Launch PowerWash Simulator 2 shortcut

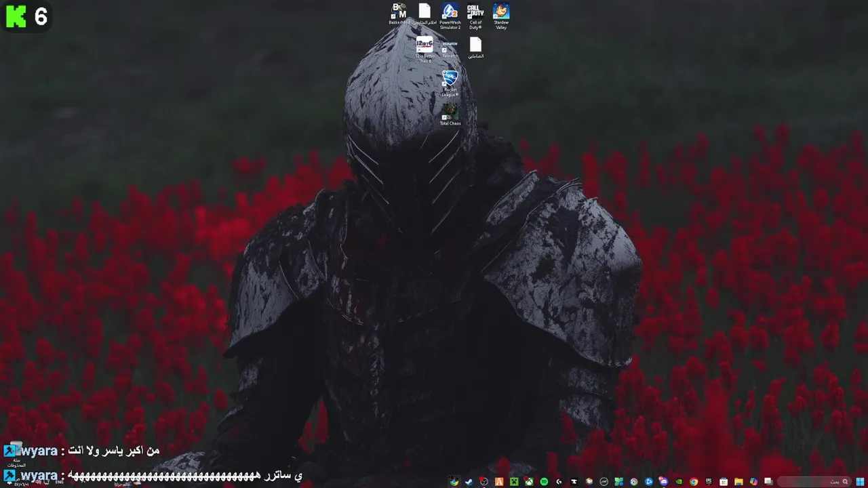pyautogui.click(x=450, y=16)
